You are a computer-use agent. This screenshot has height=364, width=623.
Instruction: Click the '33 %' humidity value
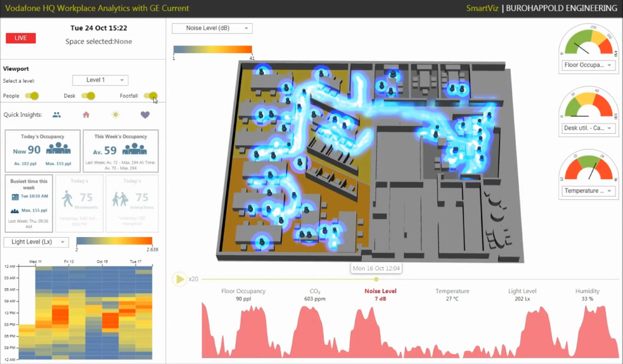pyautogui.click(x=587, y=299)
